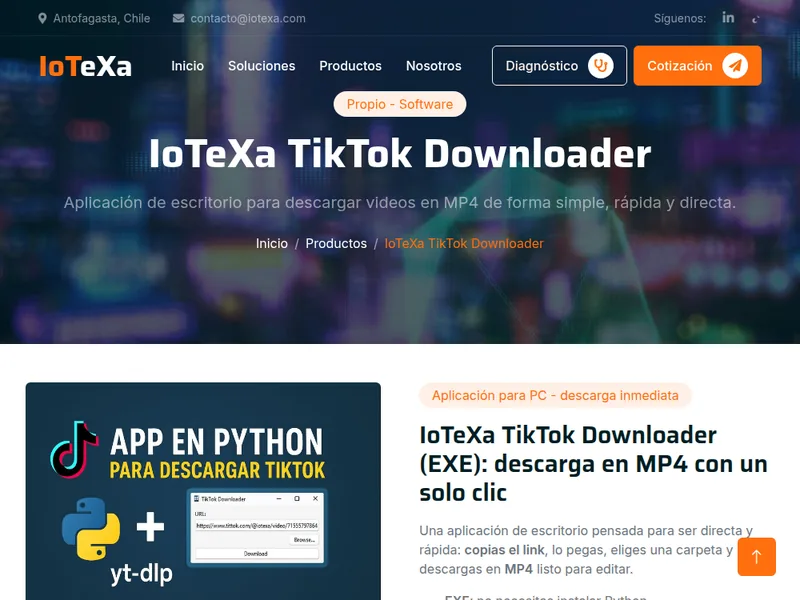The width and height of the screenshot is (800, 600).
Task: Click the Propio - Software badge
Action: click(400, 104)
